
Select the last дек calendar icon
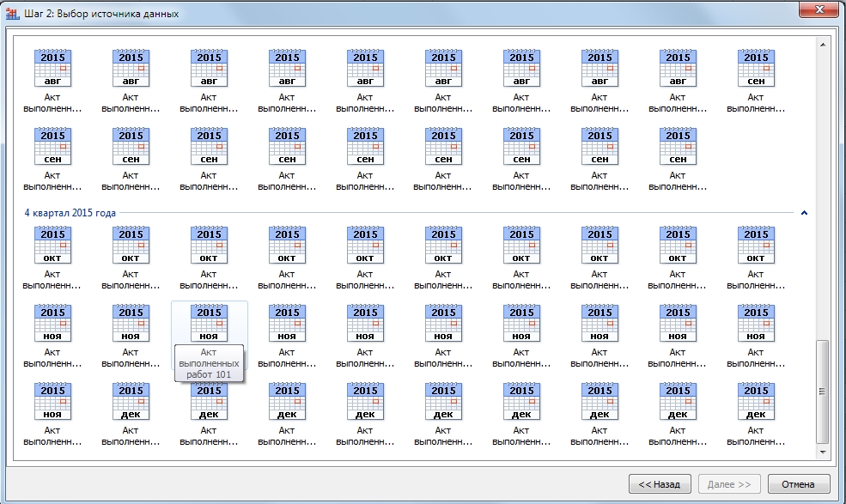pyautogui.click(x=756, y=401)
